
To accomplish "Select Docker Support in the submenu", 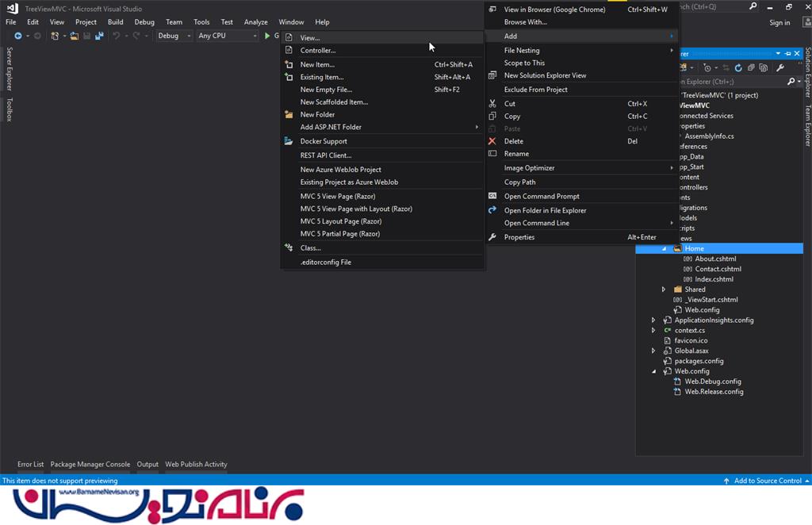I will pos(383,141).
